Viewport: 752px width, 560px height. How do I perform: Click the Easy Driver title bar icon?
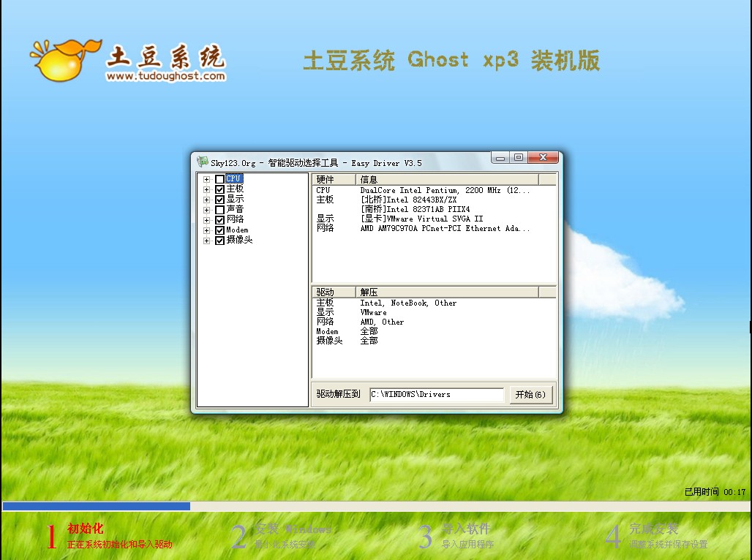tap(203, 162)
